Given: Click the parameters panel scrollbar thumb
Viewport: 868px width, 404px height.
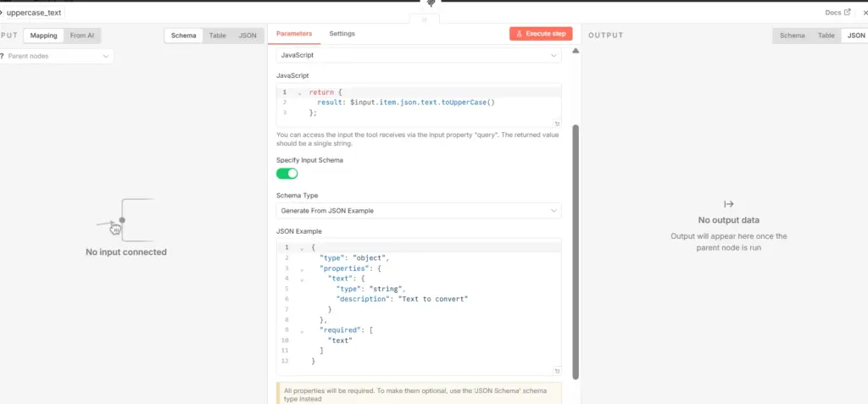Looking at the screenshot, I should coord(576,252).
